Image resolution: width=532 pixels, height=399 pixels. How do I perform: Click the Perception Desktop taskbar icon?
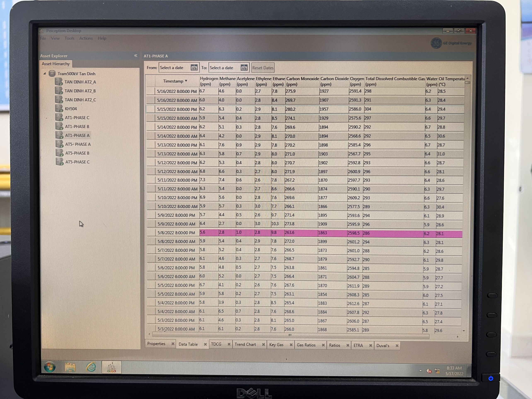pyautogui.click(x=112, y=368)
